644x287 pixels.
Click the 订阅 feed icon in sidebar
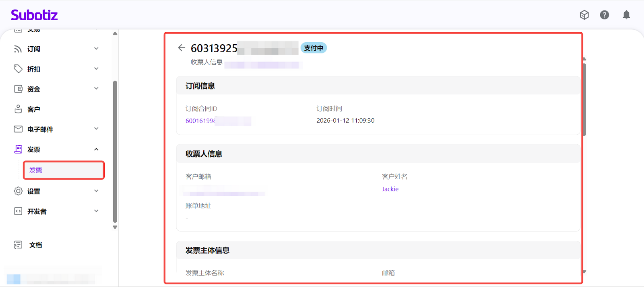(18, 49)
